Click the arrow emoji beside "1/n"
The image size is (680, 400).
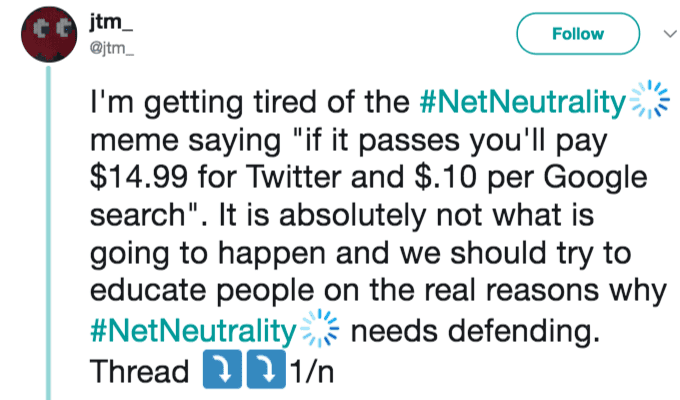point(266,369)
